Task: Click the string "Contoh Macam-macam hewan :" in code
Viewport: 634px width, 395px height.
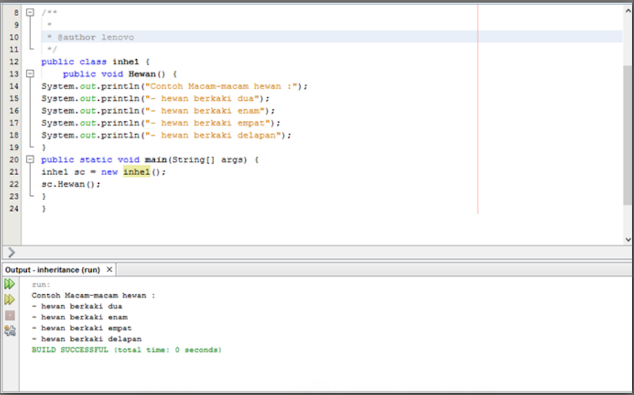Action: point(221,86)
